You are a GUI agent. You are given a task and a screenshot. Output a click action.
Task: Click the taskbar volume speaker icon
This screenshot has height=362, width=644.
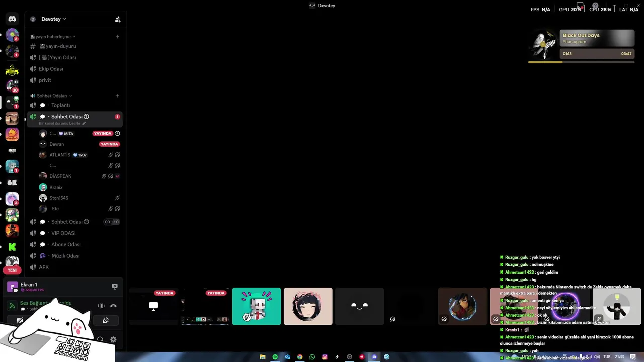[x=597, y=357]
